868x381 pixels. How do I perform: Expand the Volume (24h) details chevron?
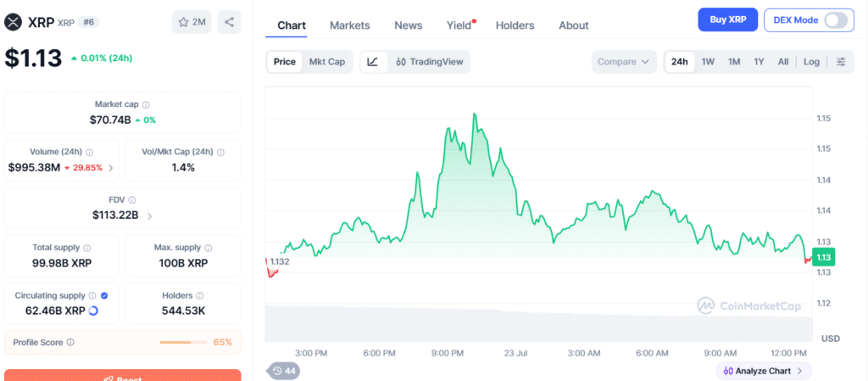coord(111,168)
